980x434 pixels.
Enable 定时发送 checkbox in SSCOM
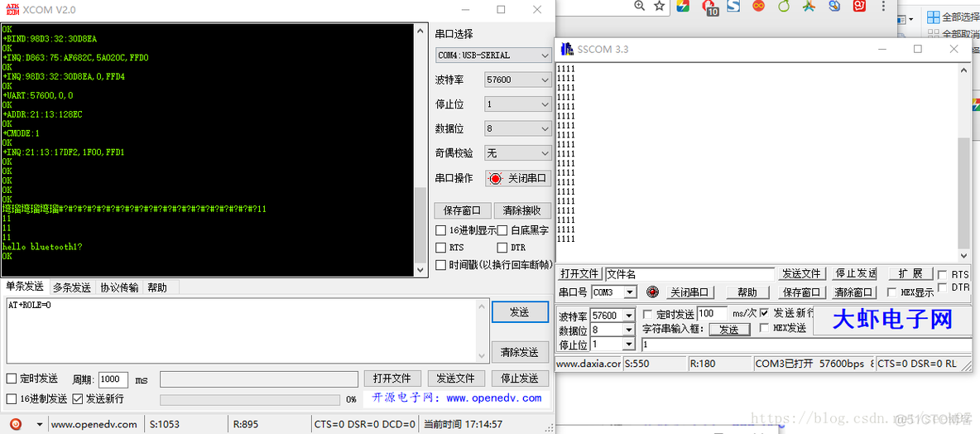[x=647, y=313]
